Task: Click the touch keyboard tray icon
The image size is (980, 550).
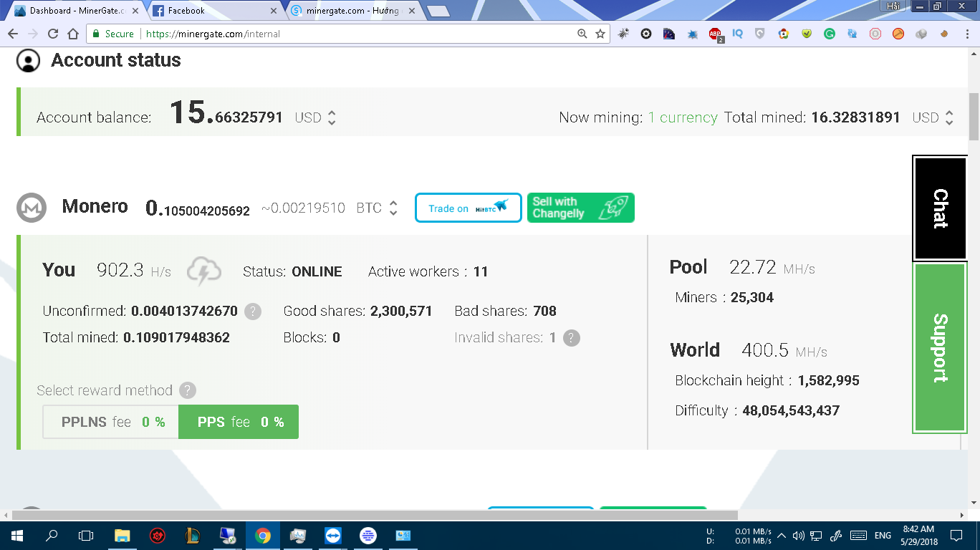Action: (x=858, y=535)
